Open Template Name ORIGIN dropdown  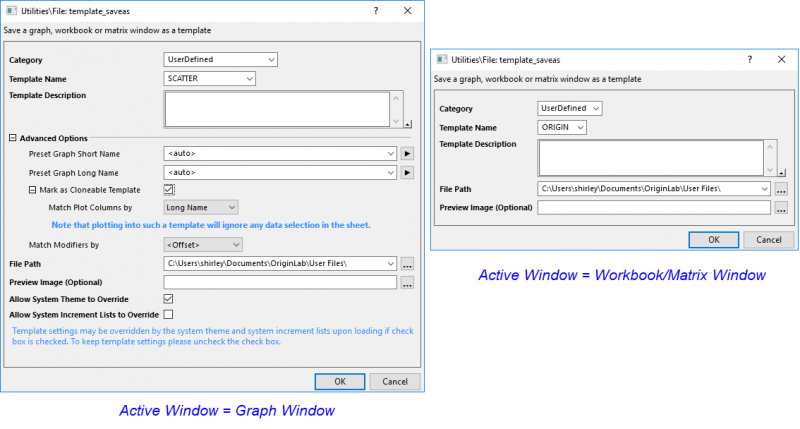click(x=562, y=127)
